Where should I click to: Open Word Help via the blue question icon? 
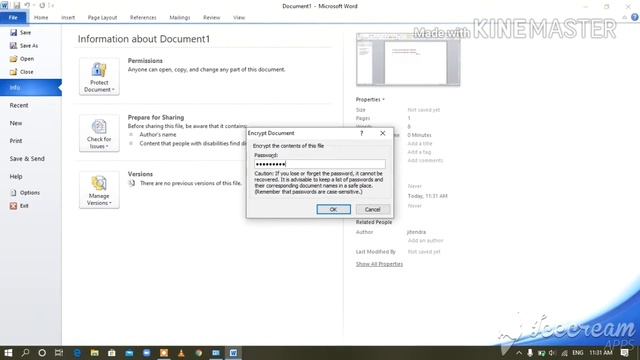coord(634,17)
